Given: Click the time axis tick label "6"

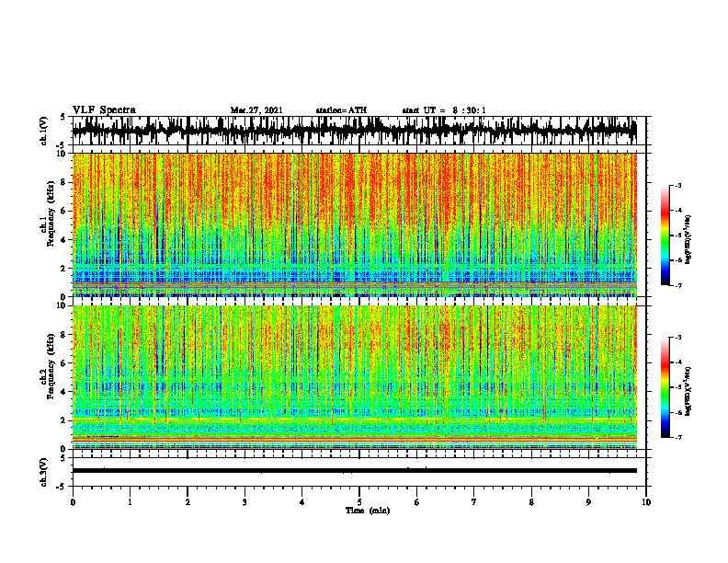Looking at the screenshot, I should (x=417, y=502).
